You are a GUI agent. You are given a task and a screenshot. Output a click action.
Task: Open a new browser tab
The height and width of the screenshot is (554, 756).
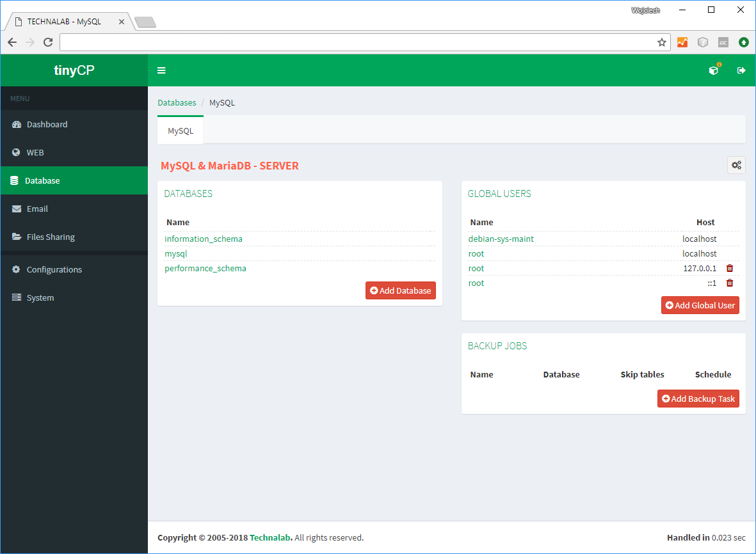(145, 22)
